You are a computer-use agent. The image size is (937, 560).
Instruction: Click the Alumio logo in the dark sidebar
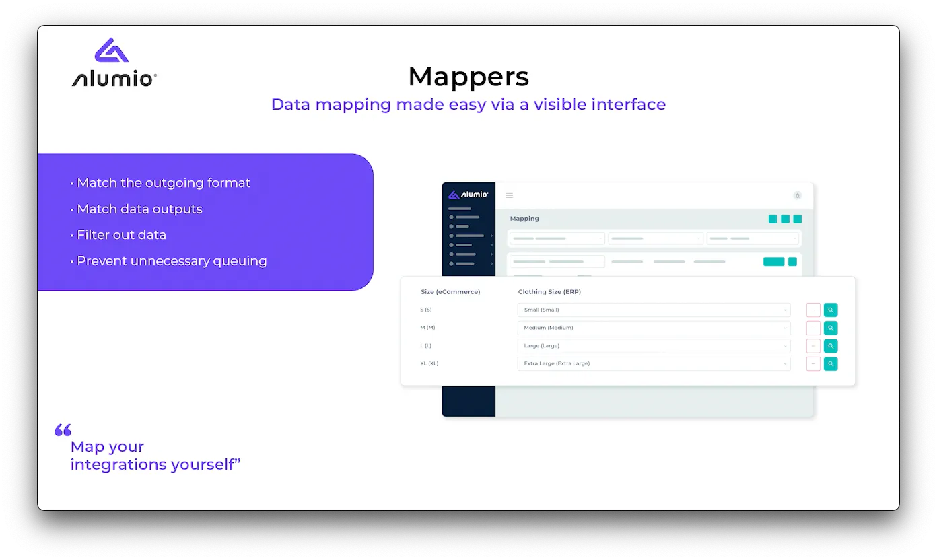tap(468, 195)
